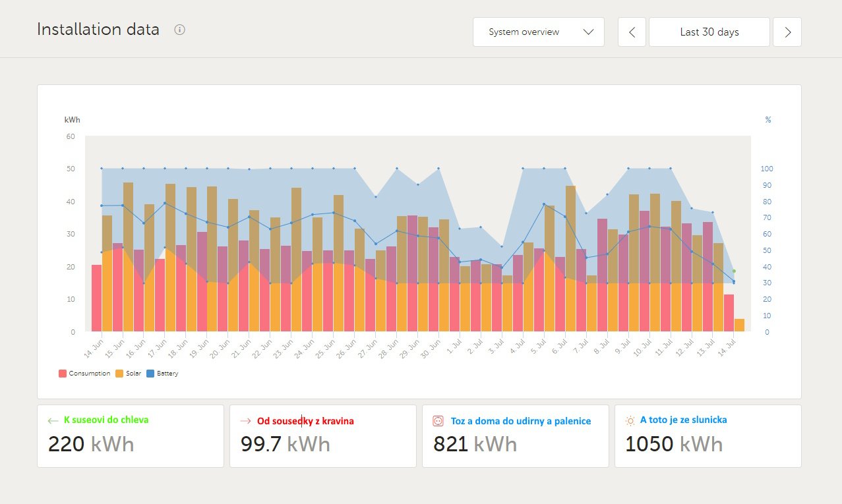Click the sun icon on the 1050 kWh card
This screenshot has height=504, width=842.
click(630, 420)
